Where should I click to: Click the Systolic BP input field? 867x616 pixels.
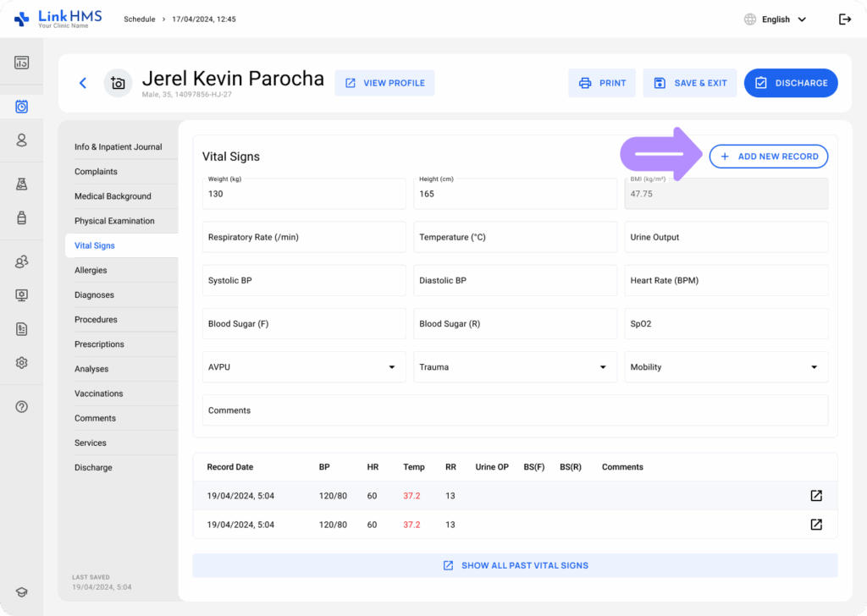tap(304, 280)
